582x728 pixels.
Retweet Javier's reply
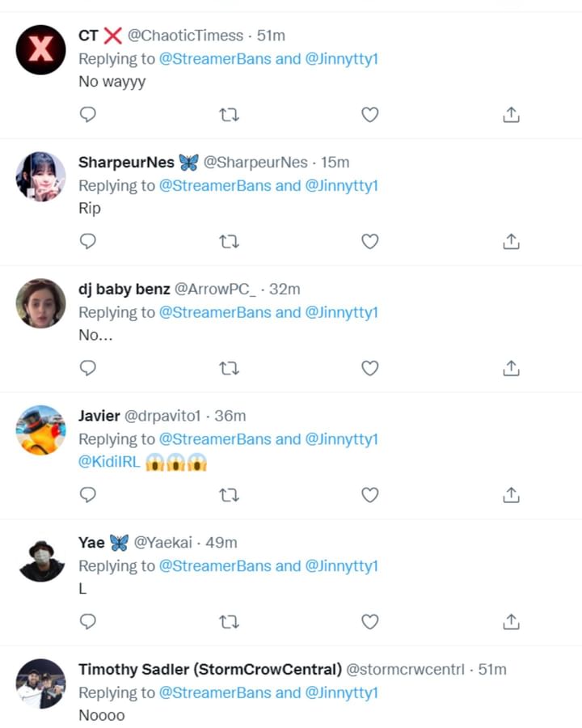229,494
